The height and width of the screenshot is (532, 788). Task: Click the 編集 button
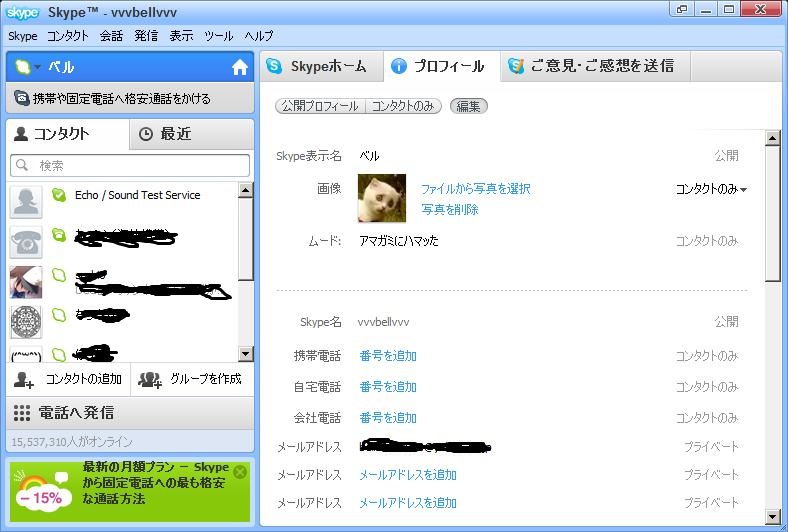click(x=468, y=106)
